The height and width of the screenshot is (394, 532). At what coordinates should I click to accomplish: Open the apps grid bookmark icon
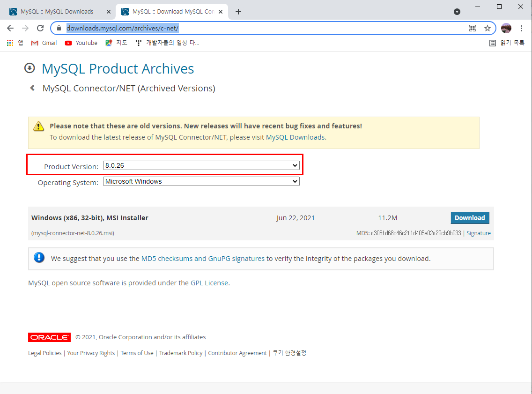click(10, 43)
